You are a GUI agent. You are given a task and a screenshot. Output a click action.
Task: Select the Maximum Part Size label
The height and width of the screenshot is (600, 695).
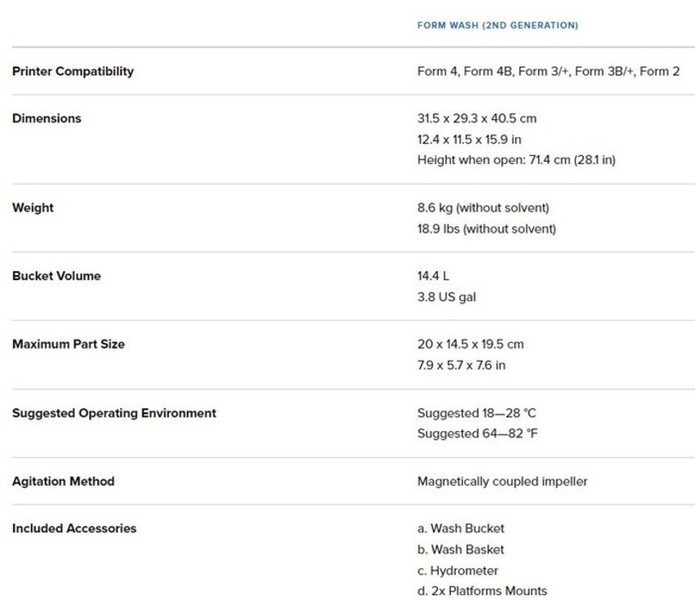pos(68,344)
